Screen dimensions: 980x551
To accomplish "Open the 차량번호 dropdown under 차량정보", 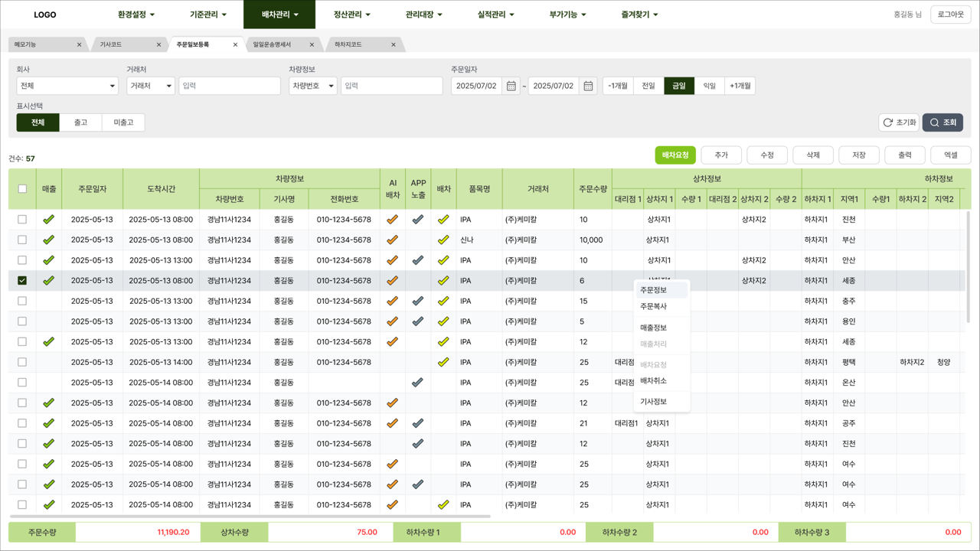I will click(x=313, y=86).
